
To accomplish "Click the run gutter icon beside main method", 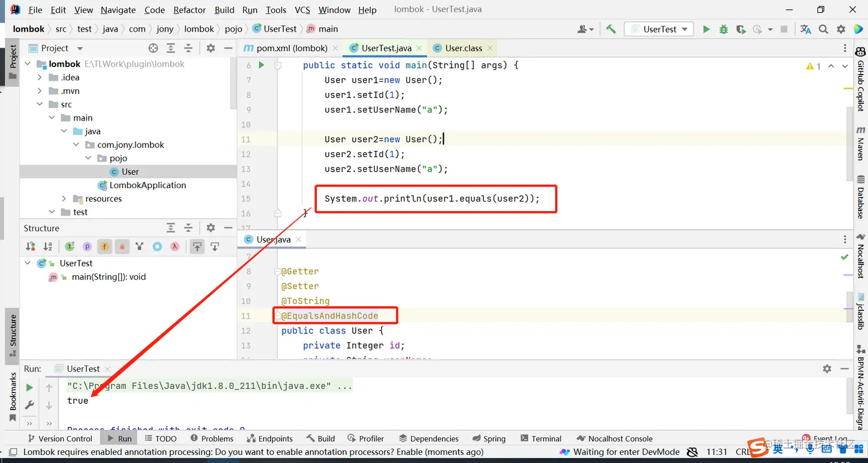I will 261,65.
